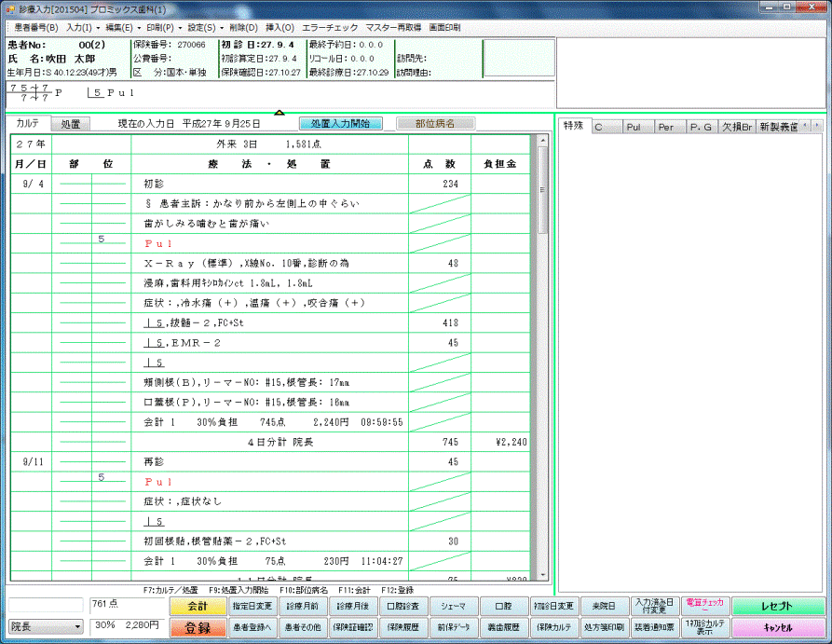Click the 診療月後 button
Image resolution: width=832 pixels, height=644 pixels.
tap(353, 606)
